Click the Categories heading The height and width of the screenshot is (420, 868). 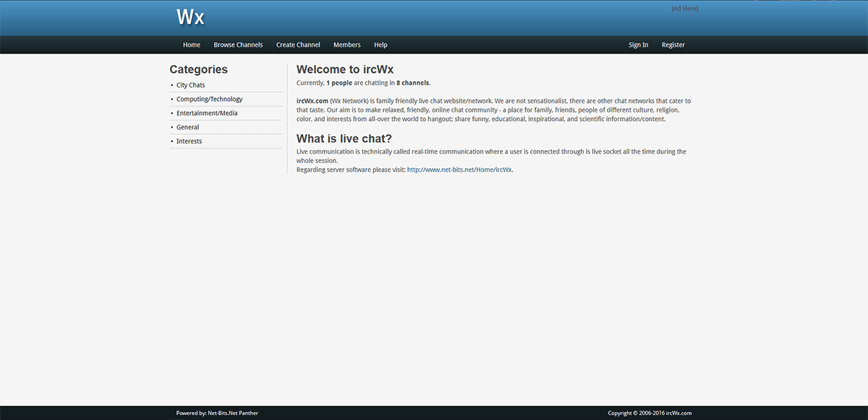click(198, 70)
